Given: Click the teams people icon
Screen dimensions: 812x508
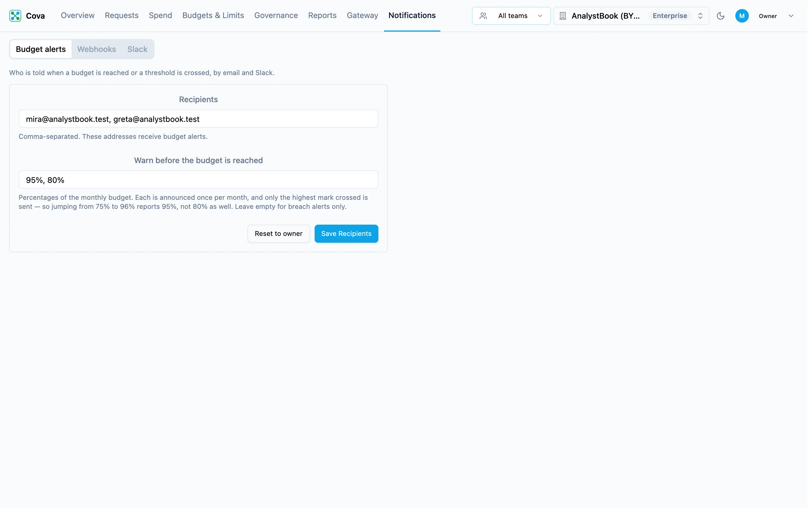Looking at the screenshot, I should (483, 16).
